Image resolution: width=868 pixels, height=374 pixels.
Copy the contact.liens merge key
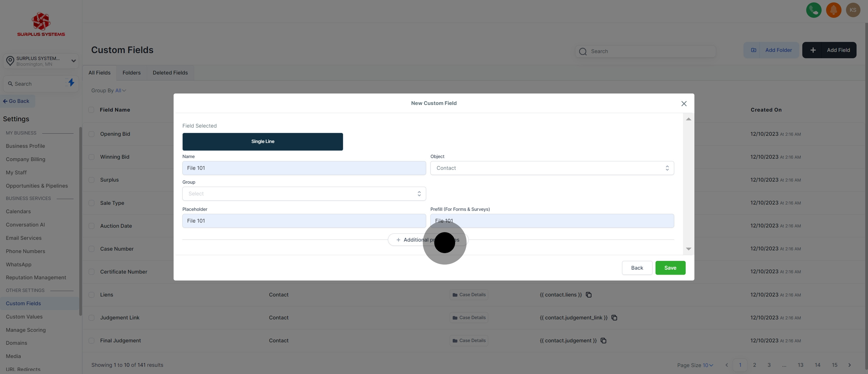tap(589, 295)
